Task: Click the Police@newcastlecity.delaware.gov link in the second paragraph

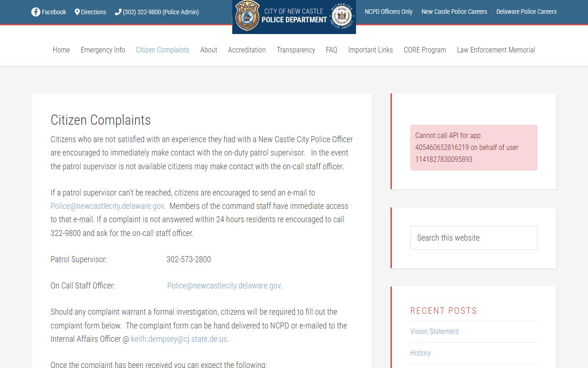Action: click(x=107, y=206)
